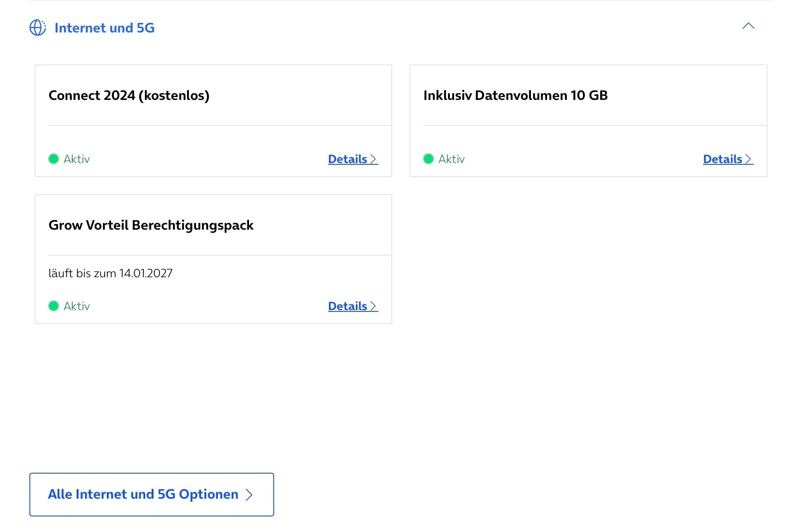
Task: Click arrow icon next to Connect 2024 Details
Action: pyautogui.click(x=374, y=159)
